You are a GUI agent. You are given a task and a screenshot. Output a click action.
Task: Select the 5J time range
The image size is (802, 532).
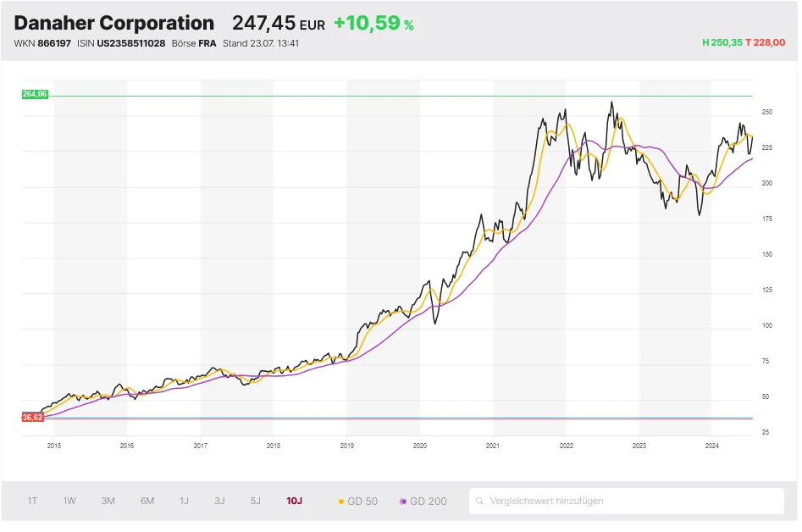click(256, 502)
